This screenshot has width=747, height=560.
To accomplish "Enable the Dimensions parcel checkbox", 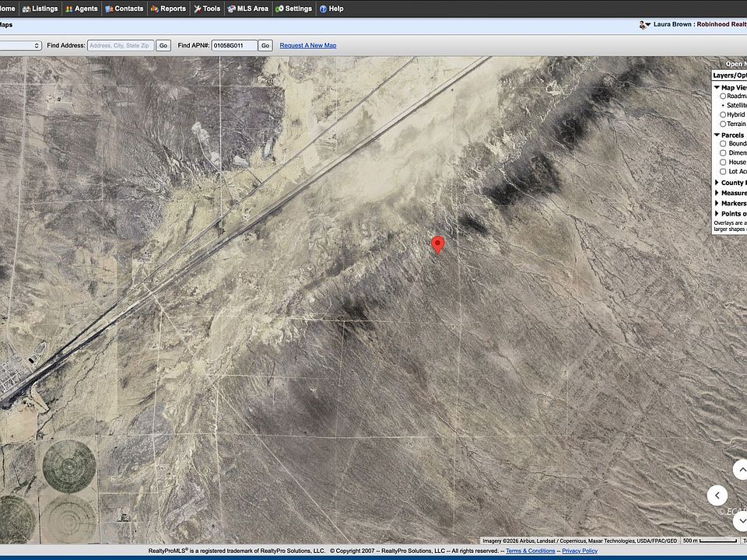I will (723, 153).
